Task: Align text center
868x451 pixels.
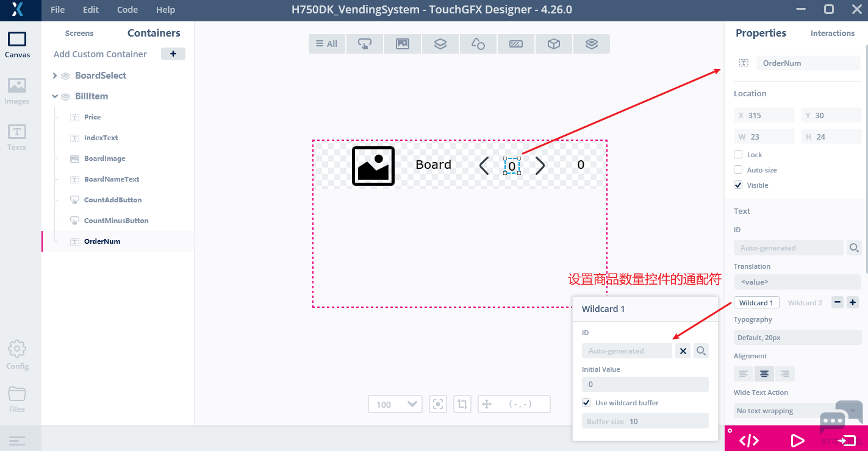Action: [x=764, y=374]
